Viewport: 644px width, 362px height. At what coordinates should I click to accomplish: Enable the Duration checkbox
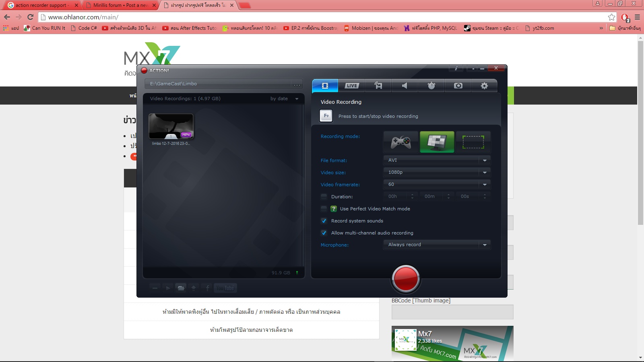point(324,197)
